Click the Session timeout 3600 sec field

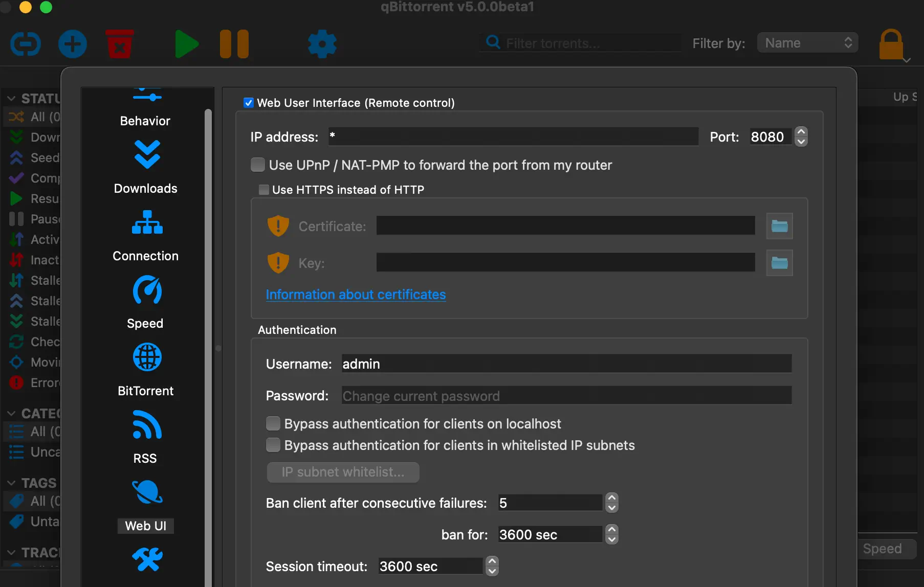point(430,566)
